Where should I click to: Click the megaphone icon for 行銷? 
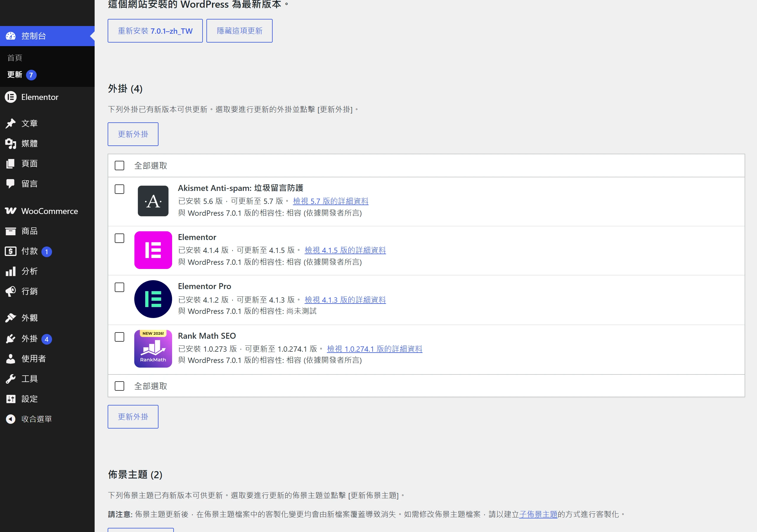(11, 291)
